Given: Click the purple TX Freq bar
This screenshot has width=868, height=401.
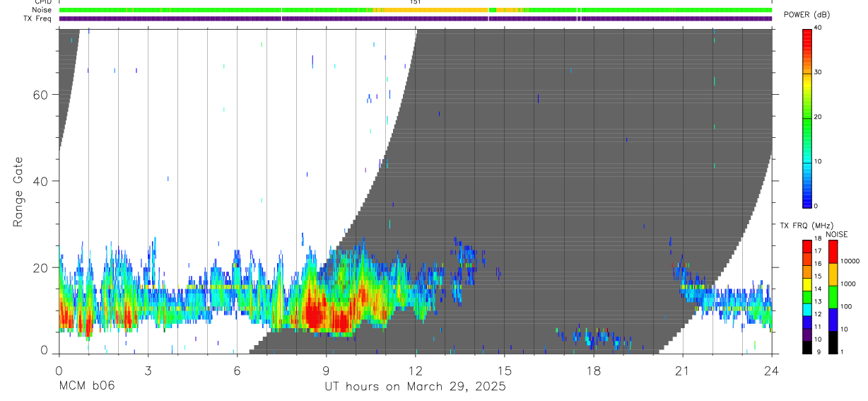Looking at the screenshot, I should [416, 18].
